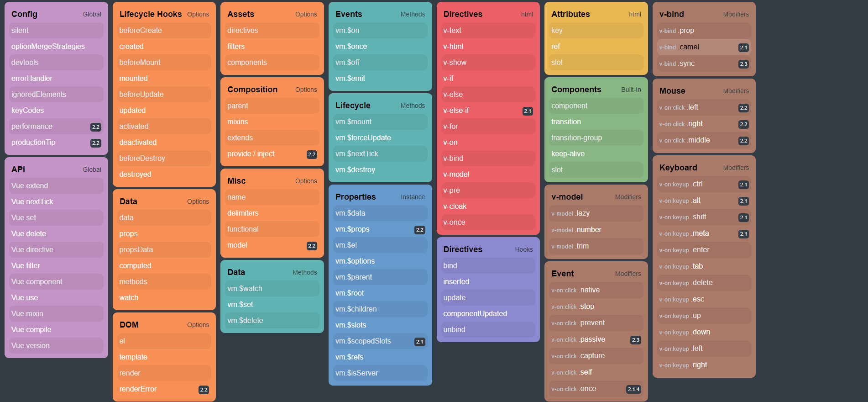Open ref attribute entry
The height and width of the screenshot is (402, 868).
click(x=596, y=47)
